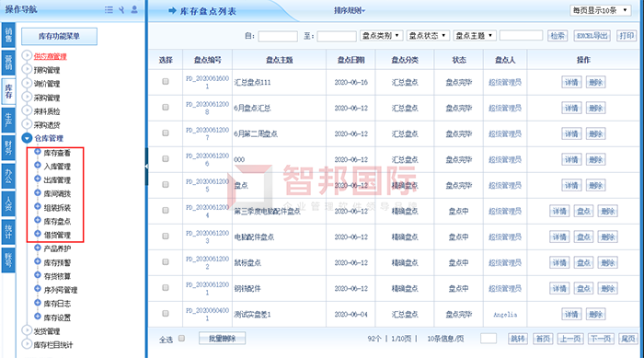Check the box for 电脑配件盘点 row

pos(166,237)
